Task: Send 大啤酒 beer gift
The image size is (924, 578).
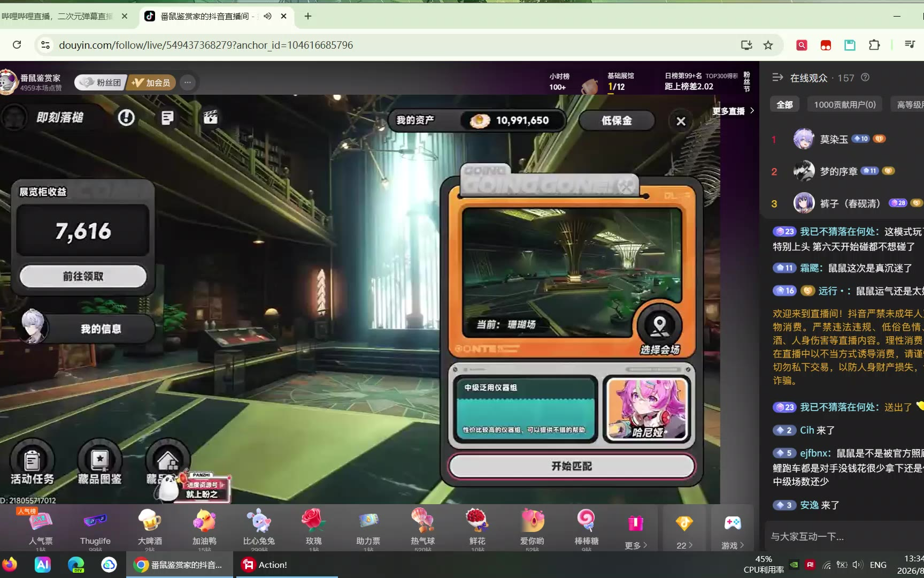Action: pyautogui.click(x=150, y=528)
